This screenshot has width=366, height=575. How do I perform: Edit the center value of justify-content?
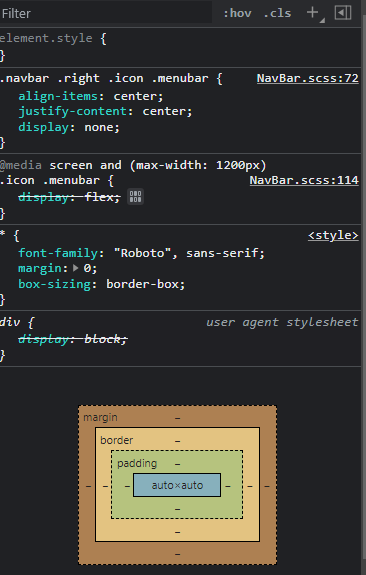click(165, 111)
